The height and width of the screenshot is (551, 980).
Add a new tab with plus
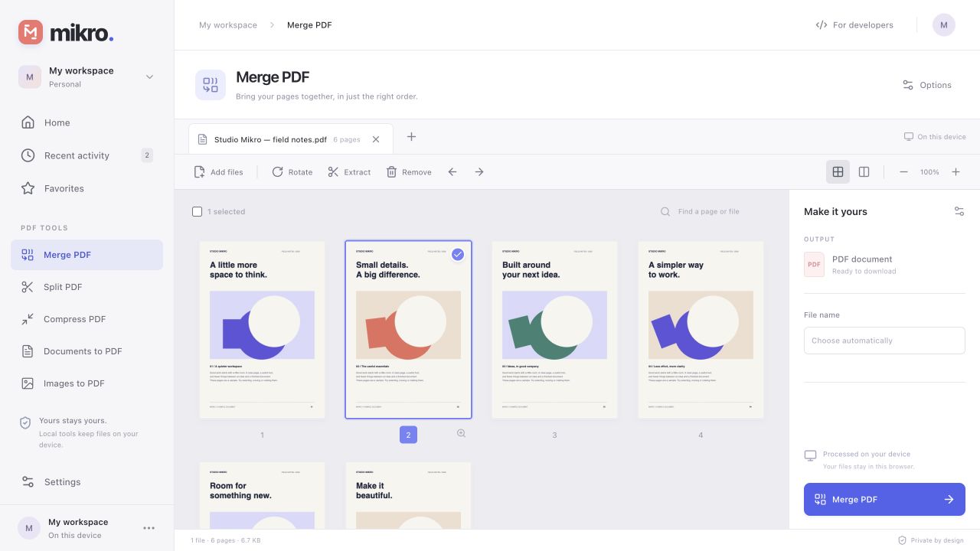pos(411,137)
